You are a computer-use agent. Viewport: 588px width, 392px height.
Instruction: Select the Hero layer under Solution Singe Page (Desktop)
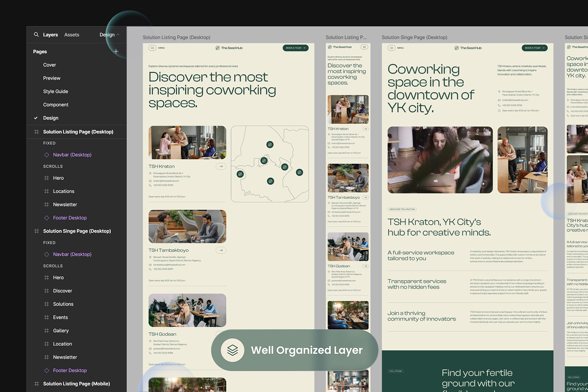(x=58, y=278)
